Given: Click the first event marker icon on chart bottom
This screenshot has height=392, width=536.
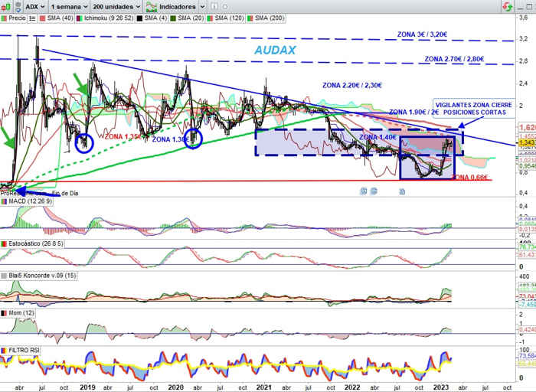Looking at the screenshot, I should click(x=364, y=191).
